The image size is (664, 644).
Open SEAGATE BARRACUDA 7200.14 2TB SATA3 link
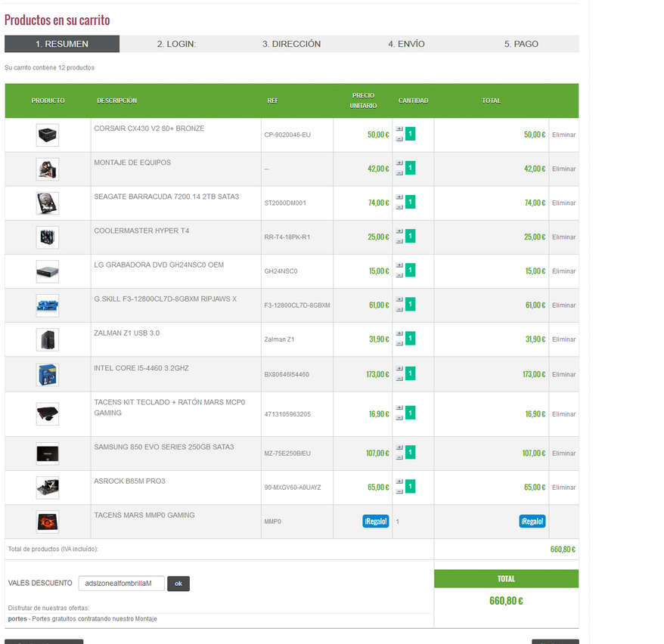coord(166,197)
